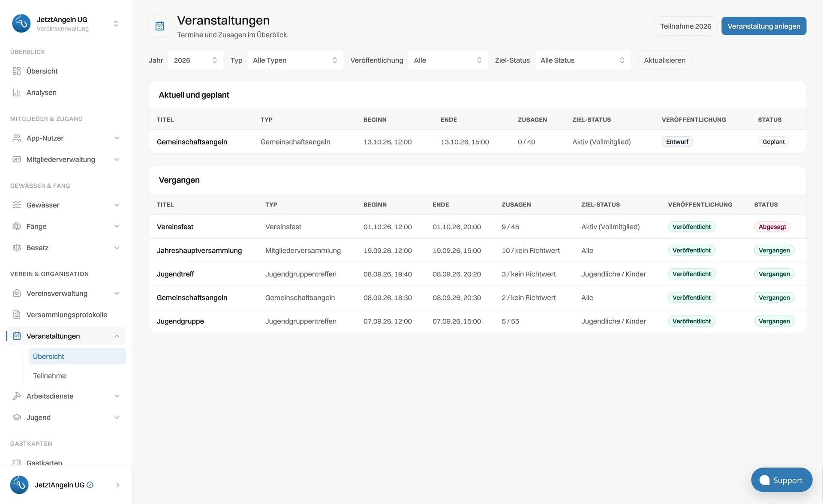This screenshot has height=504, width=823.
Task: Click the calendar icon beside the page title
Action: [160, 26]
